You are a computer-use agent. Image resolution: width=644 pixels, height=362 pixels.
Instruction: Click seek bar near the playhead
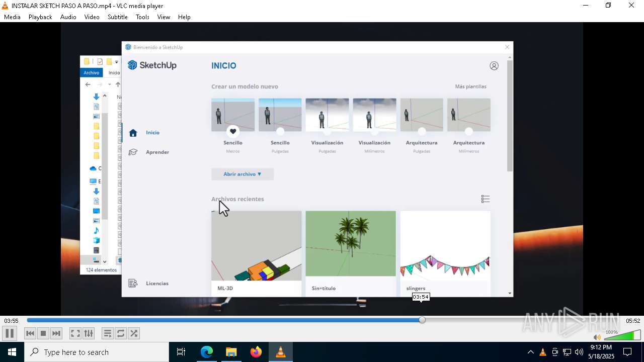click(422, 320)
